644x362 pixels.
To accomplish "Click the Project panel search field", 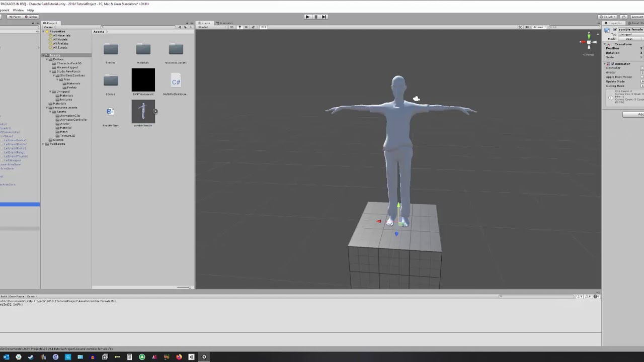I will (138, 27).
